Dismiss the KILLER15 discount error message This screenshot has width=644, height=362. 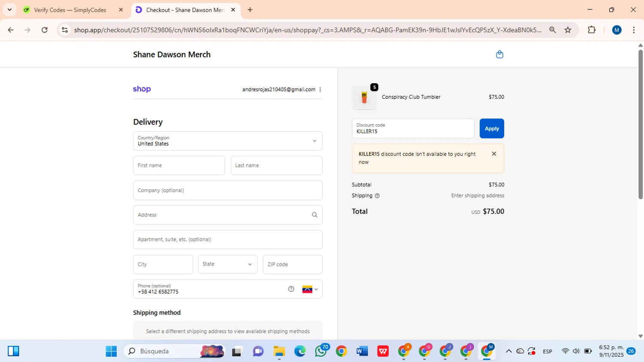(494, 154)
